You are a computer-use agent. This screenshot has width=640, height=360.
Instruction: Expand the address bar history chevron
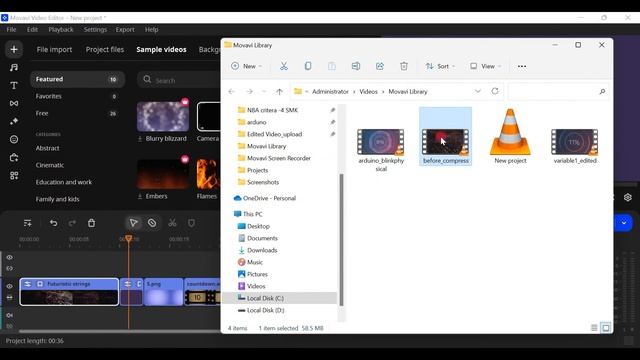[478, 91]
